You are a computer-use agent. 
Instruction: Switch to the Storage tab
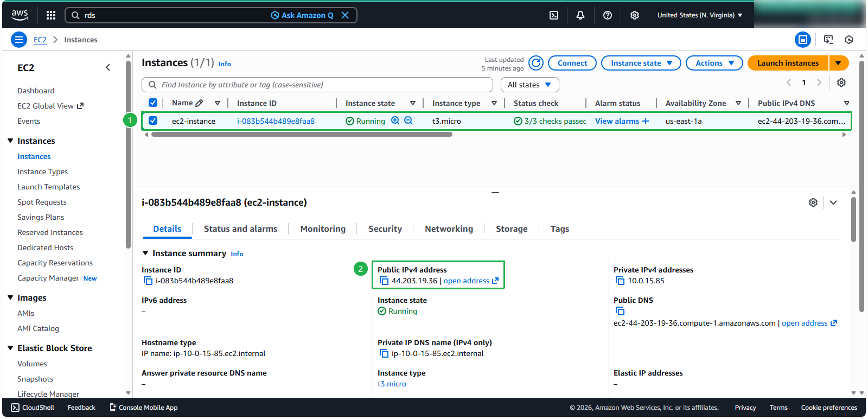(512, 229)
